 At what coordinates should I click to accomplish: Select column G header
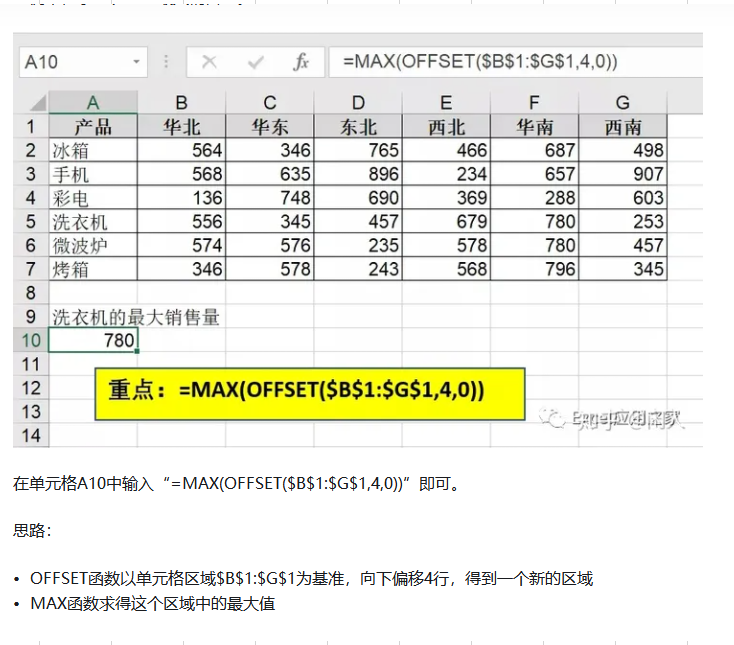pyautogui.click(x=622, y=103)
